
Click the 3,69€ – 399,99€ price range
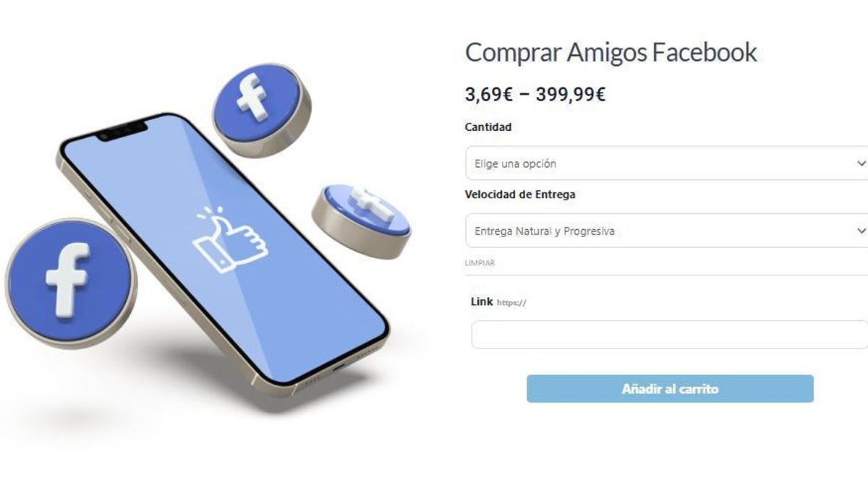click(x=535, y=95)
